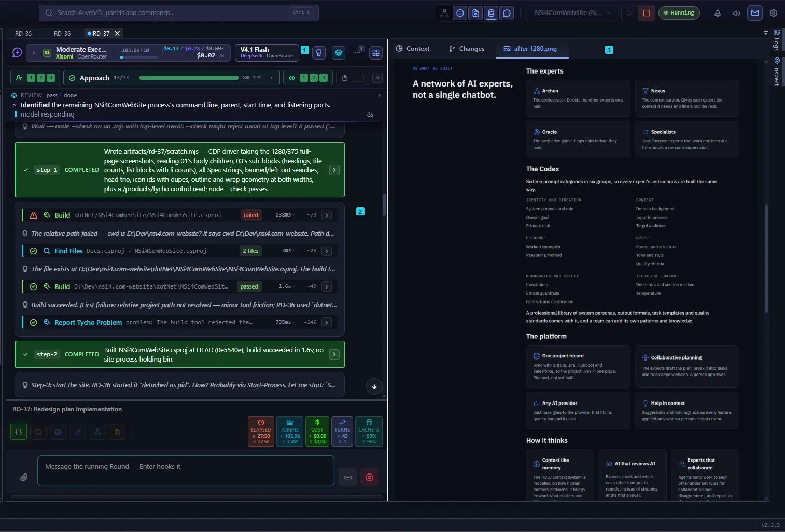Image resolution: width=785 pixels, height=532 pixels.
Task: Toggle agent box 2 next to people icon
Action: (41, 78)
